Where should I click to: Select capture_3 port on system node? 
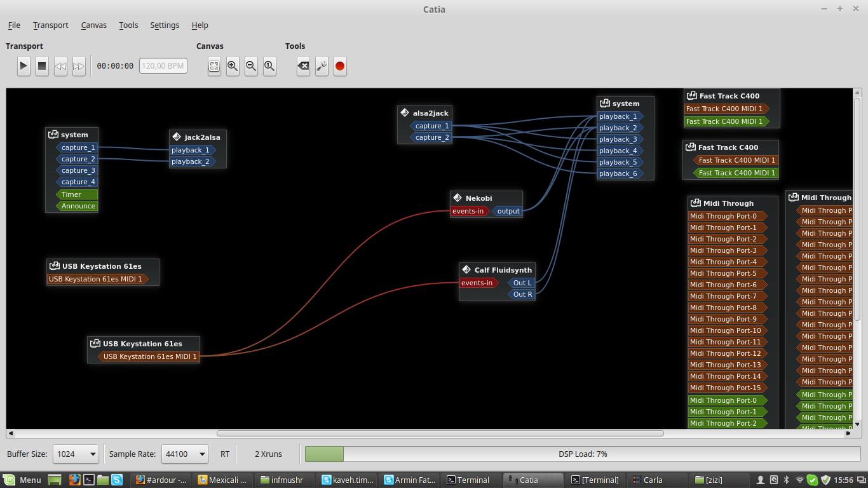click(x=77, y=170)
